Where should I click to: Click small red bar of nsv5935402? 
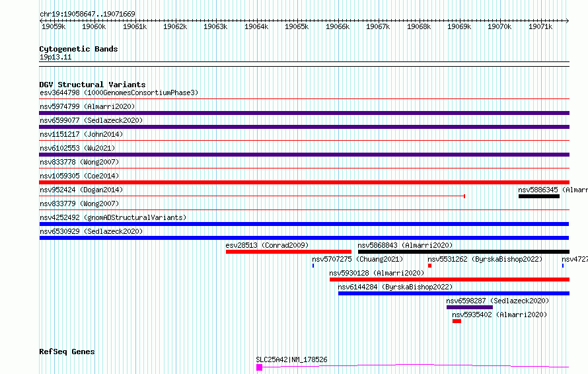point(457,321)
